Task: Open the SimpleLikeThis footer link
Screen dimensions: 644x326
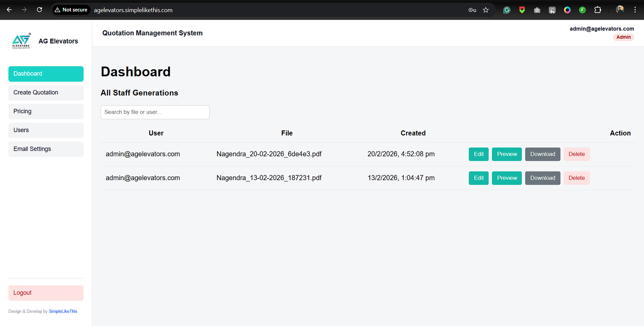Action: pos(63,311)
